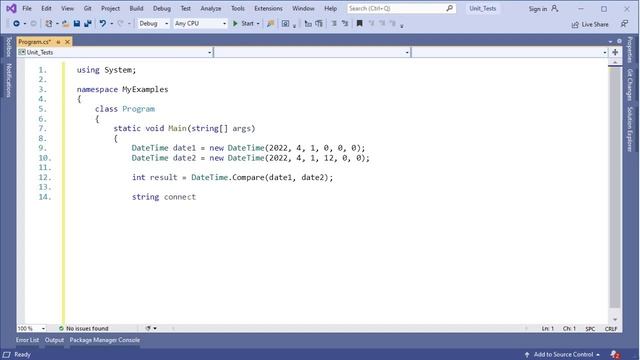640x360 pixels.
Task: Click the Live Share button
Action: [x=590, y=24]
